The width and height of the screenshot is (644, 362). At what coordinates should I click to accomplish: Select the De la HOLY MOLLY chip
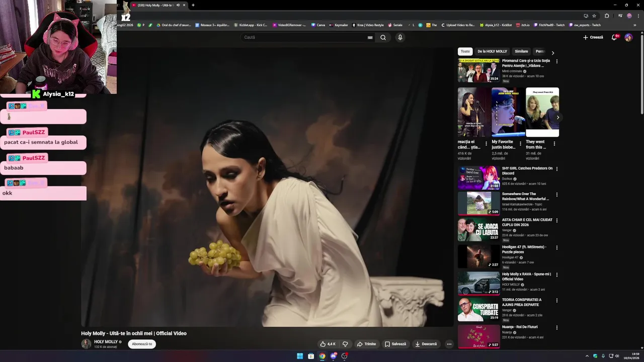[x=492, y=51]
